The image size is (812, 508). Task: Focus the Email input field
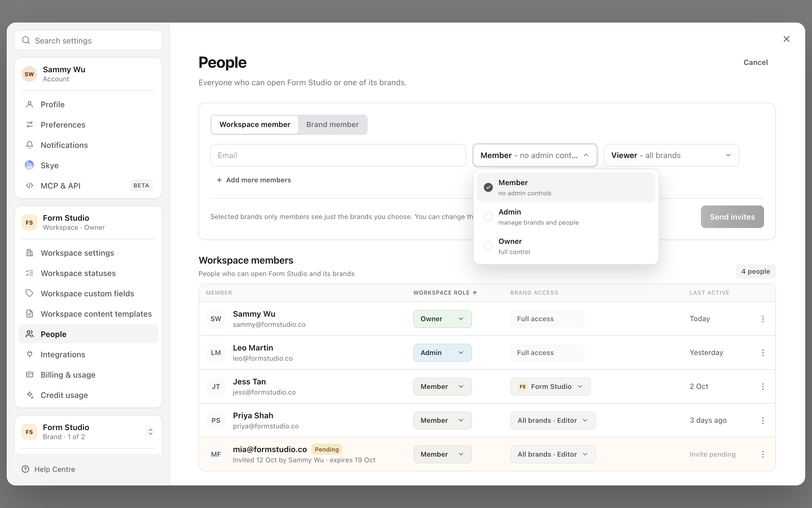(x=338, y=155)
